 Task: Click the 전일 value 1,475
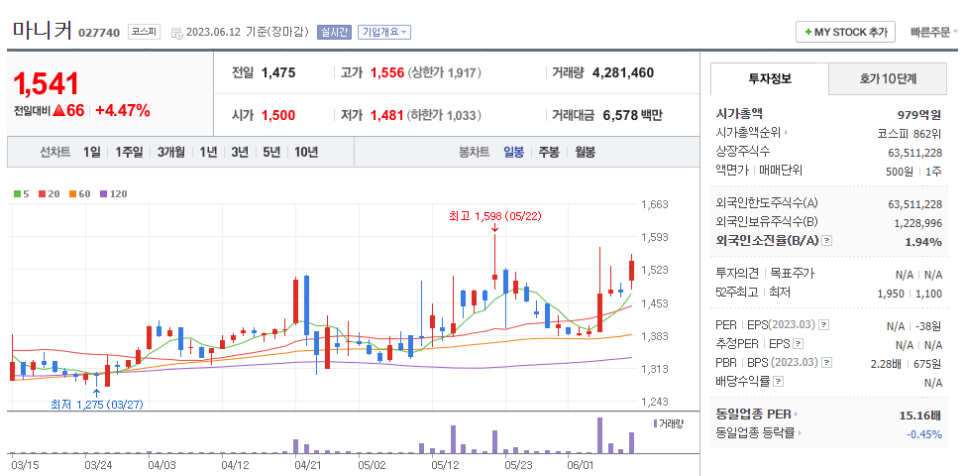tap(278, 73)
